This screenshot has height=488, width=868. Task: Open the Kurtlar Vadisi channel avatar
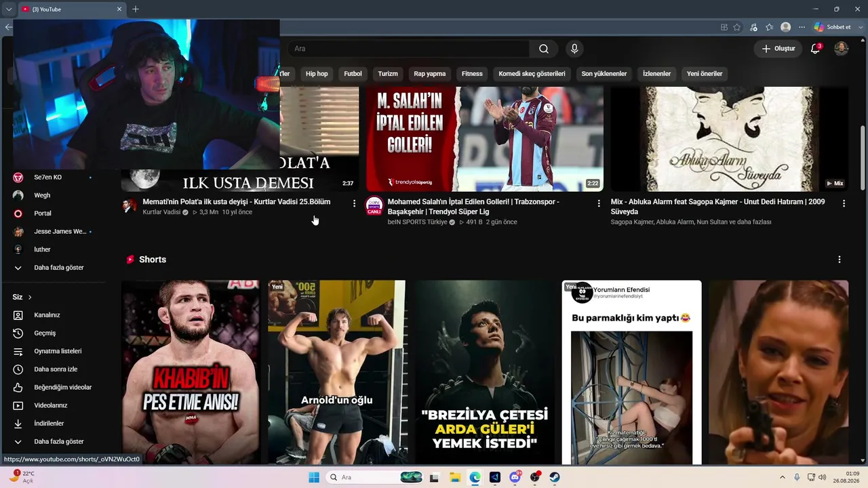[130, 205]
